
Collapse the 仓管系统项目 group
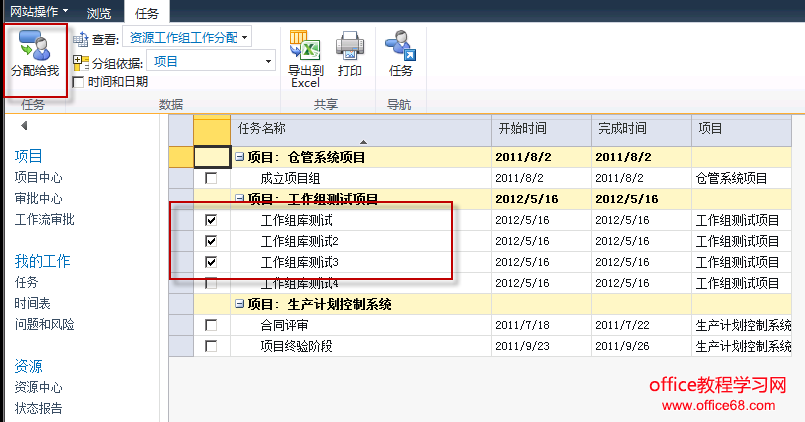click(239, 157)
